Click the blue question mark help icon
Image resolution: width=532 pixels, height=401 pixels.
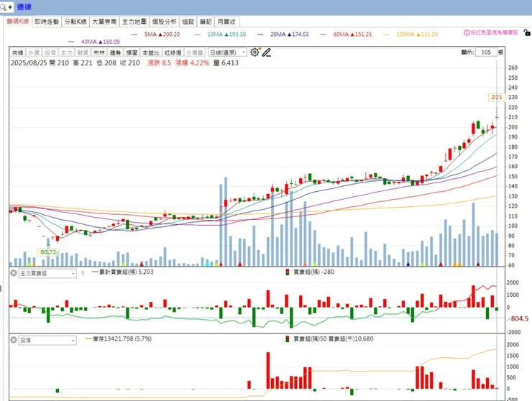[x=83, y=273]
